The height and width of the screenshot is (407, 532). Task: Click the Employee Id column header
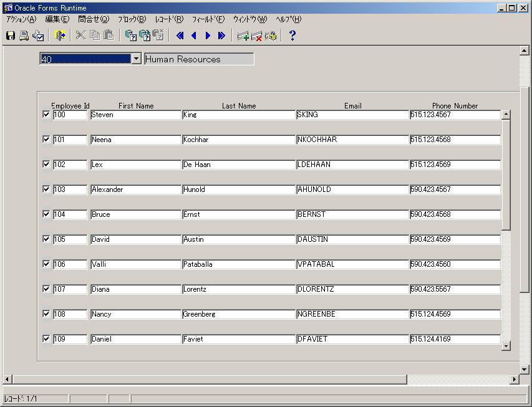[x=70, y=106]
